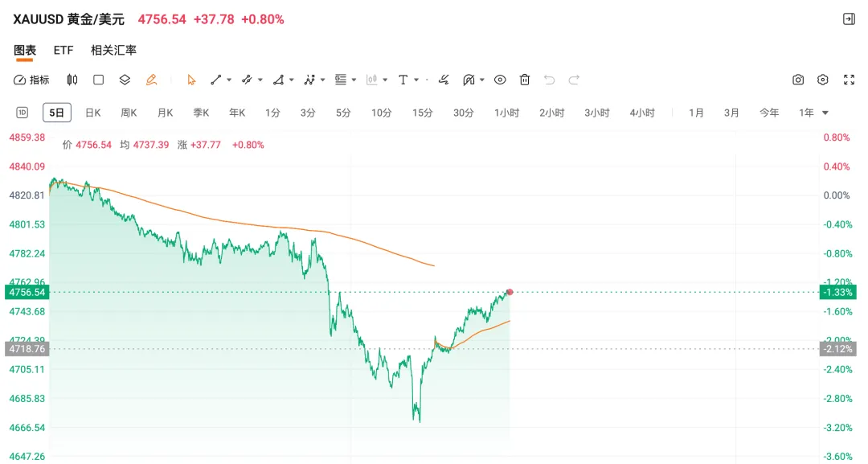Switch to the ETF tab
This screenshot has width=868, height=464.
63,50
